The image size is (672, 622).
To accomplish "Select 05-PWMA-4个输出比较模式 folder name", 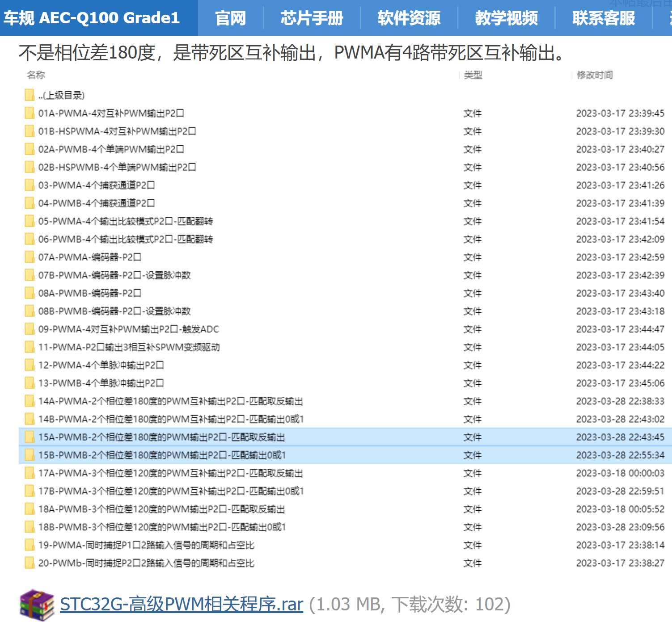I will 126,221.
